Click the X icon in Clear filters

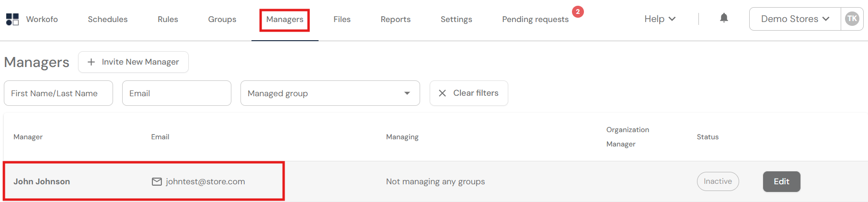(x=442, y=93)
